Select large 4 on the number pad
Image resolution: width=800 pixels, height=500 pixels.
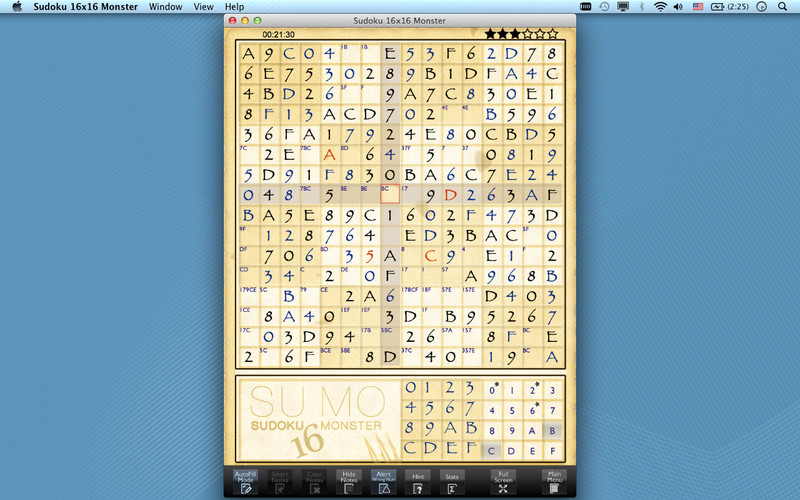pyautogui.click(x=410, y=408)
